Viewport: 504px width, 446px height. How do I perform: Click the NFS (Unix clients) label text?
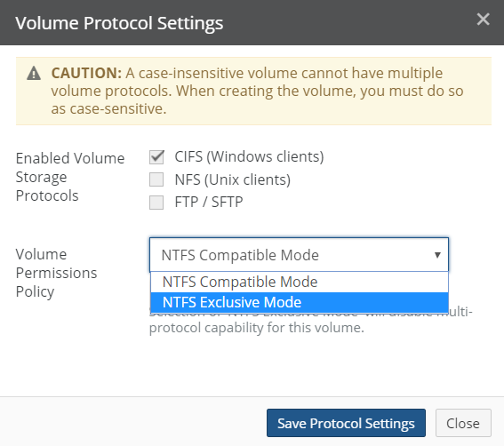[x=232, y=179]
